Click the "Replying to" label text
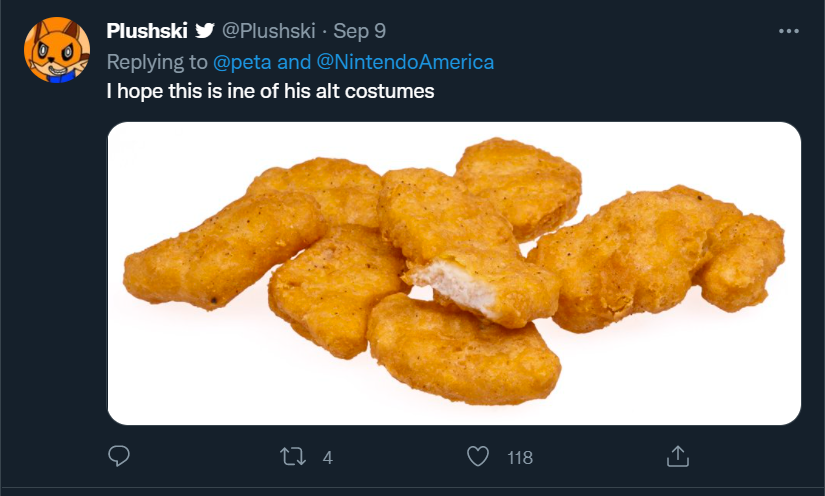This screenshot has height=496, width=825. [158, 62]
